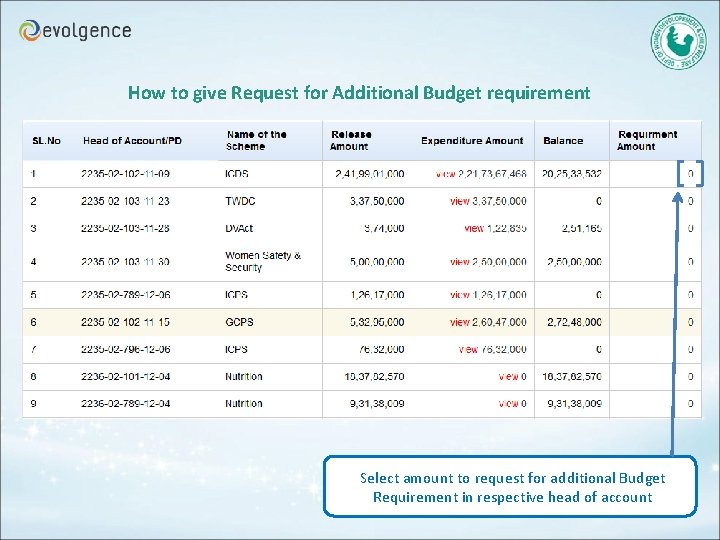The width and height of the screenshot is (720, 540).
Task: Click the Requirement Amount field for ICDS
Action: (690, 174)
